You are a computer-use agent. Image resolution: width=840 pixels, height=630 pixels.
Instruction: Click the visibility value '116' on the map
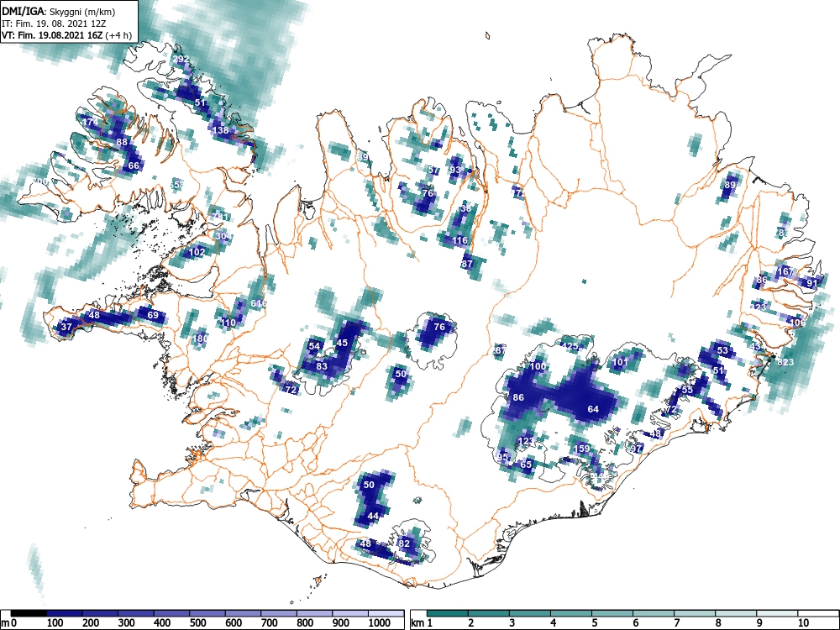tap(459, 240)
